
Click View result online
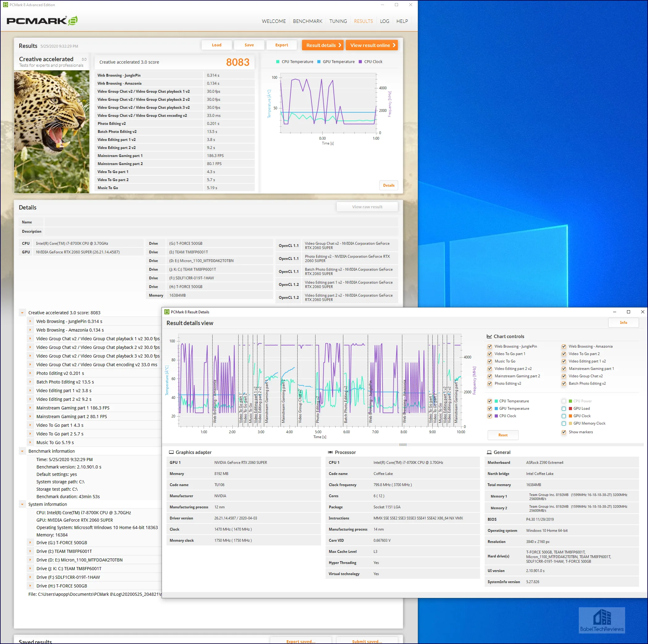click(372, 45)
